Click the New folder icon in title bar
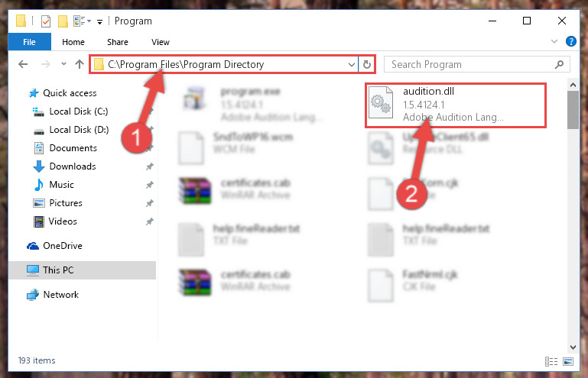588x378 pixels. (x=63, y=21)
